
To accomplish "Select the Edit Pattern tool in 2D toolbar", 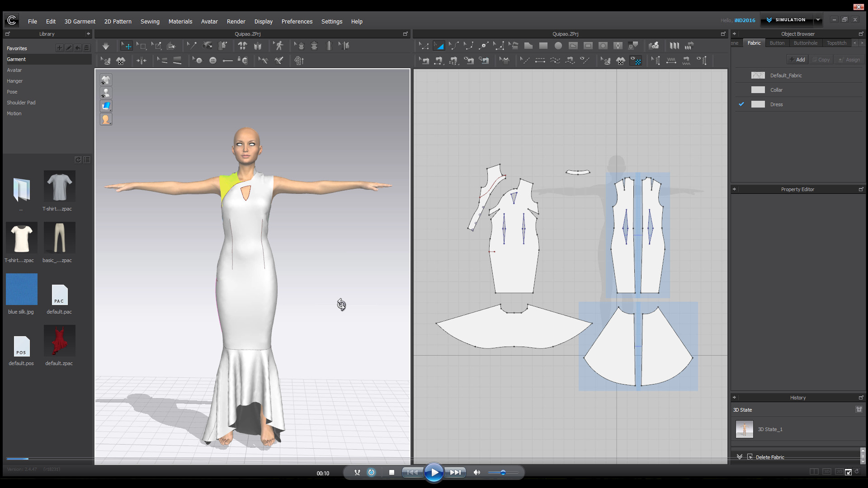I will (x=424, y=46).
